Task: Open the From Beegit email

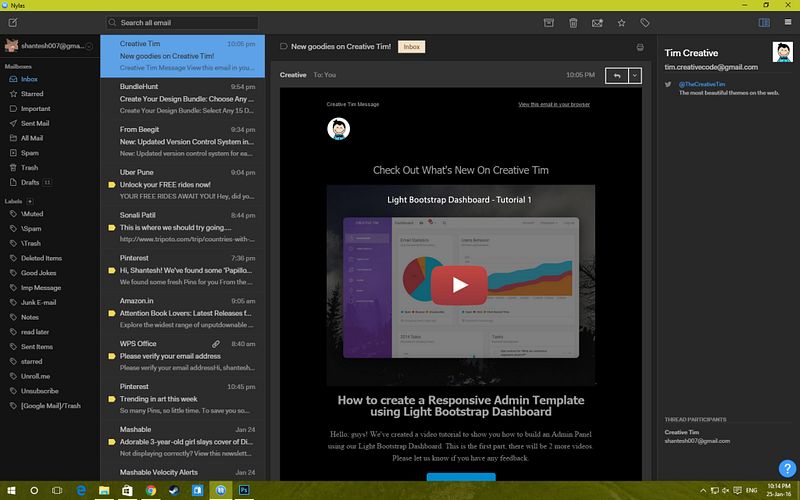Action: (x=183, y=142)
